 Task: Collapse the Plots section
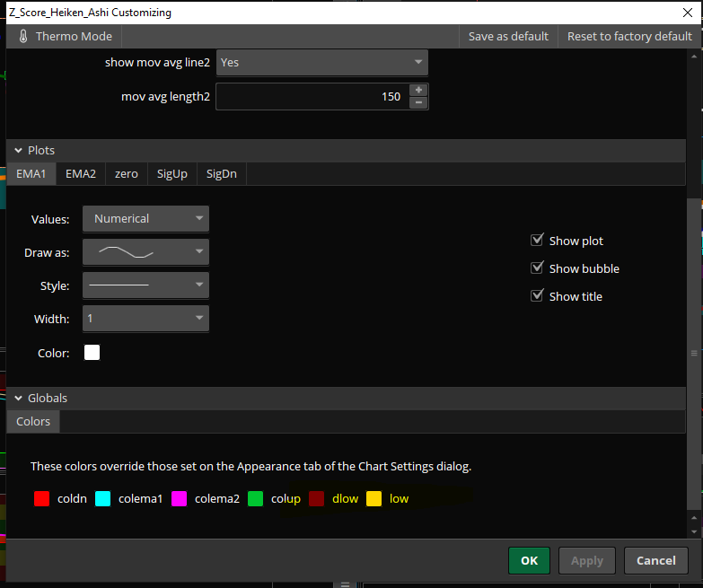(x=18, y=151)
